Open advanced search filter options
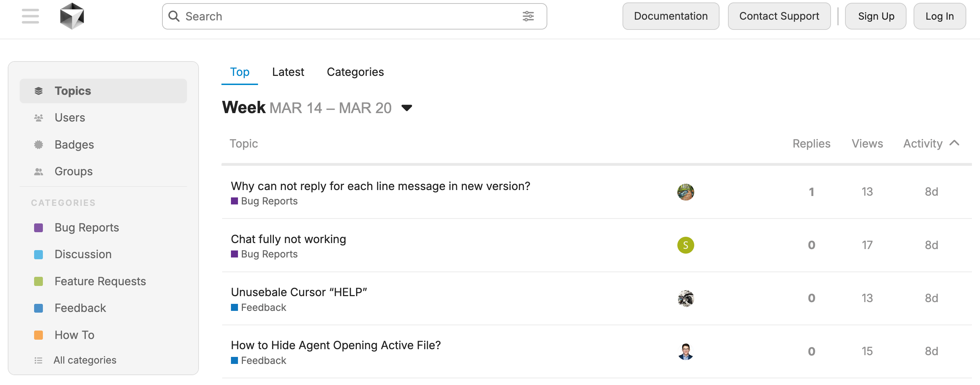 tap(528, 16)
